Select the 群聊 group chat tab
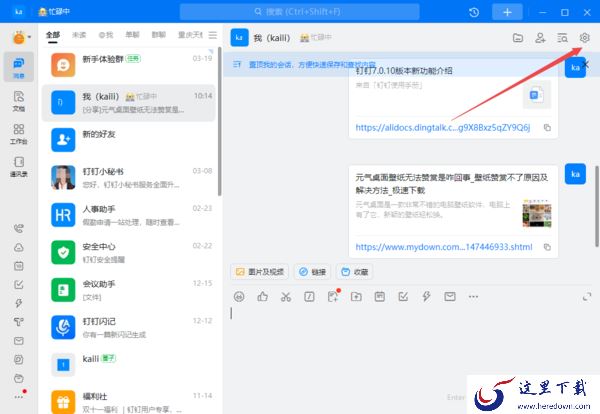Screen dimensions: 600x414 159,35
